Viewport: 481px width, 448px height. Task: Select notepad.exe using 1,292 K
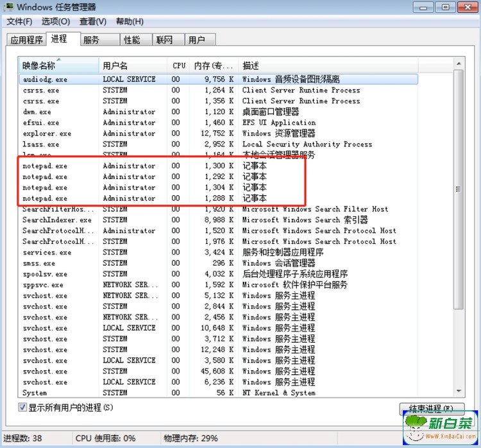[x=219, y=177]
